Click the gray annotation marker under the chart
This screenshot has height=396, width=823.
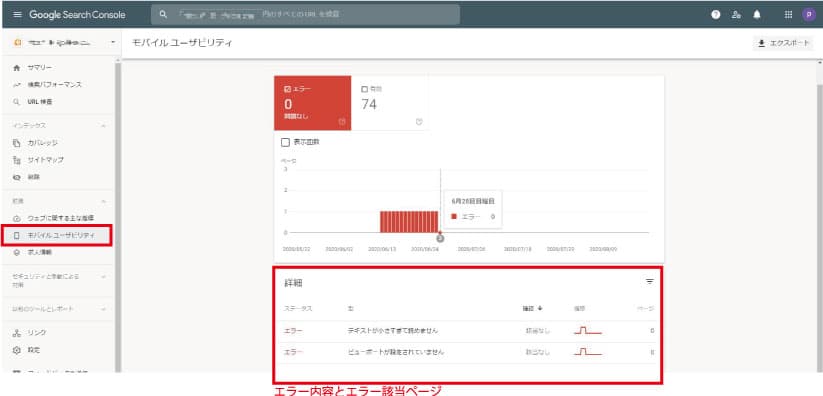point(440,238)
